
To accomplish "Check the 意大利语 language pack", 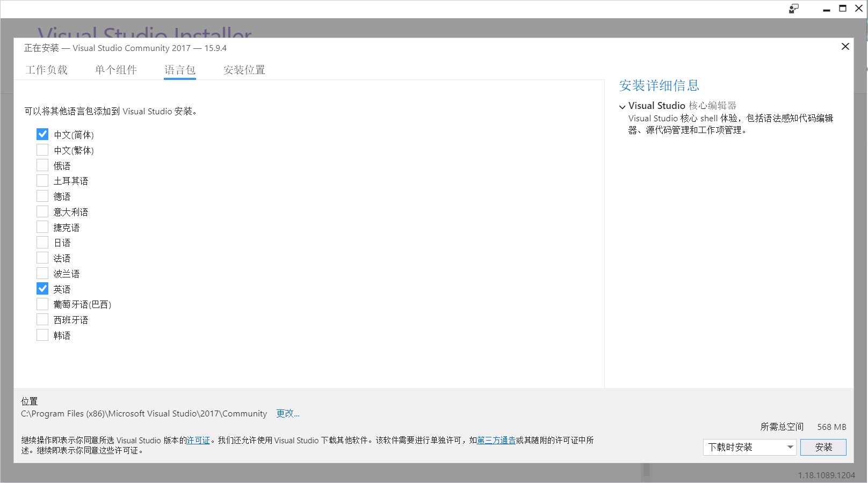I will (42, 211).
